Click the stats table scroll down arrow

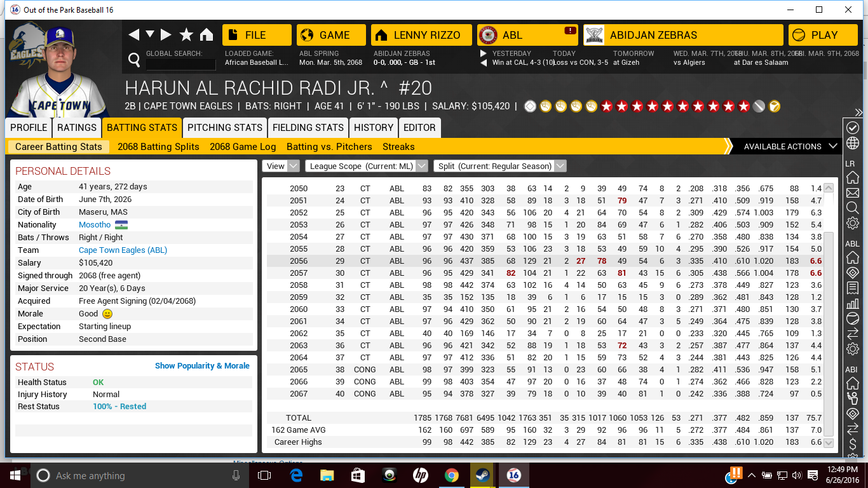(x=829, y=443)
